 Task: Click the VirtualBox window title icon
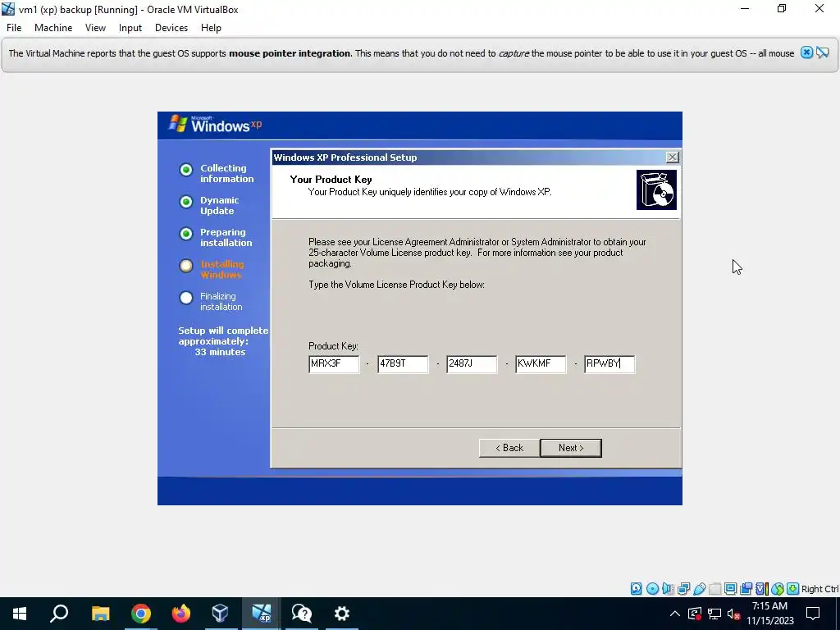pos(8,9)
